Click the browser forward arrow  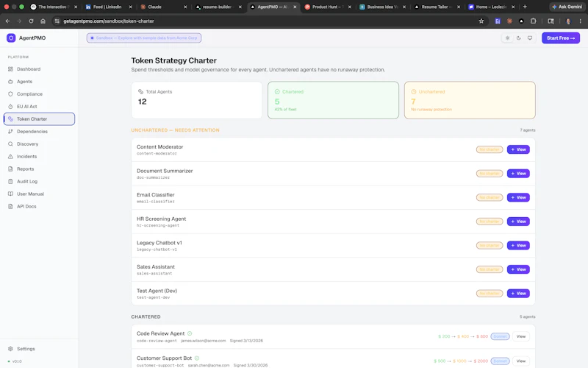click(19, 21)
